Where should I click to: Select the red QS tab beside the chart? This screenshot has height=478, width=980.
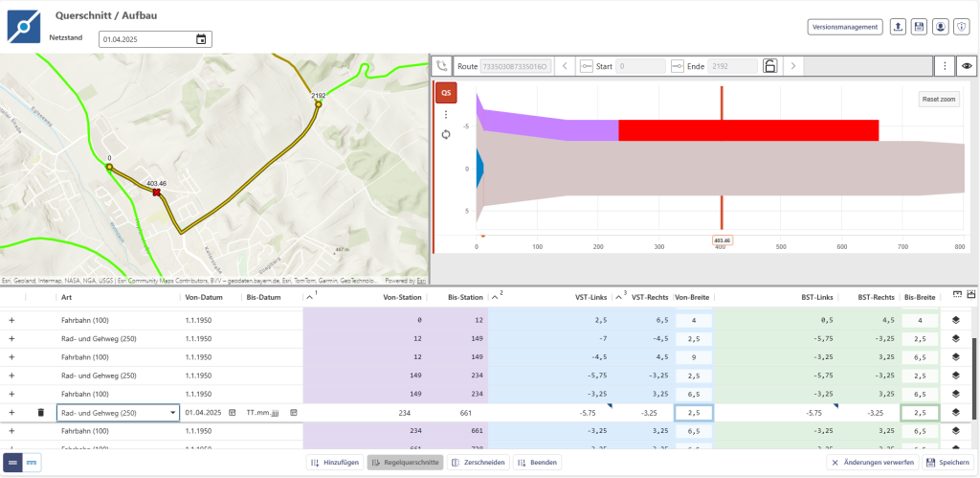pos(445,93)
